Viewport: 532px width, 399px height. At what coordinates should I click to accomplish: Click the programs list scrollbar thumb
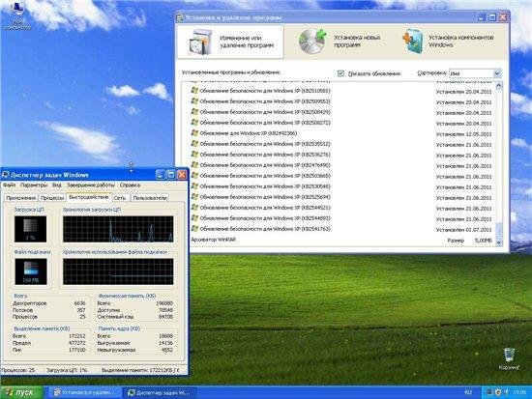click(499, 230)
